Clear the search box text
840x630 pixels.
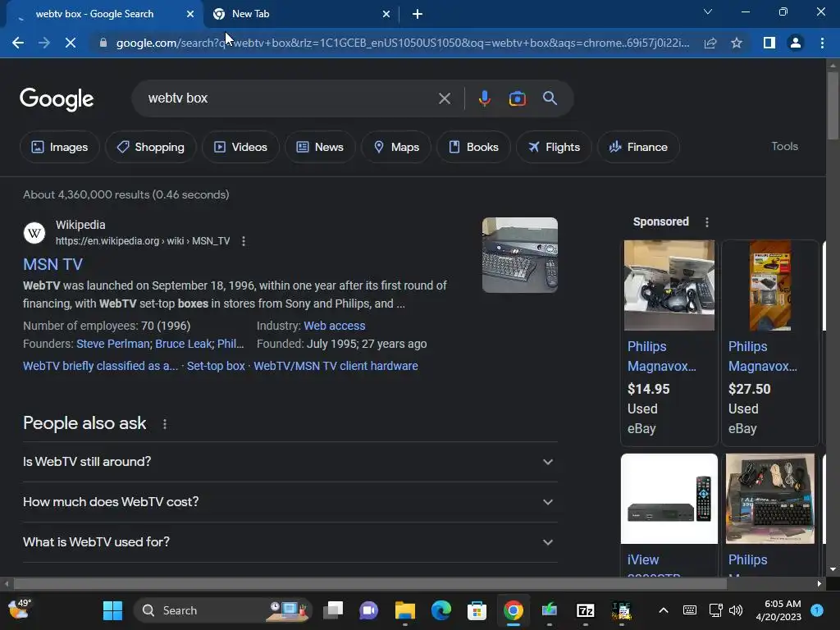click(444, 98)
